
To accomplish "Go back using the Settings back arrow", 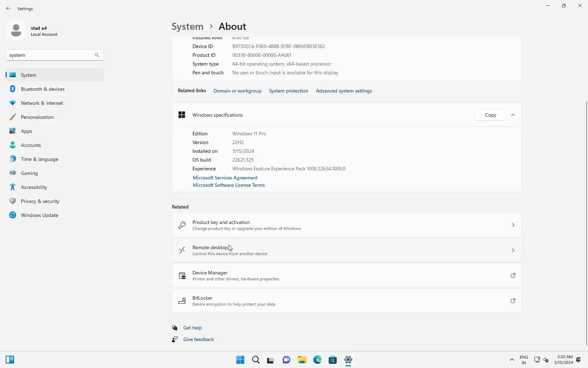I will click(x=8, y=8).
